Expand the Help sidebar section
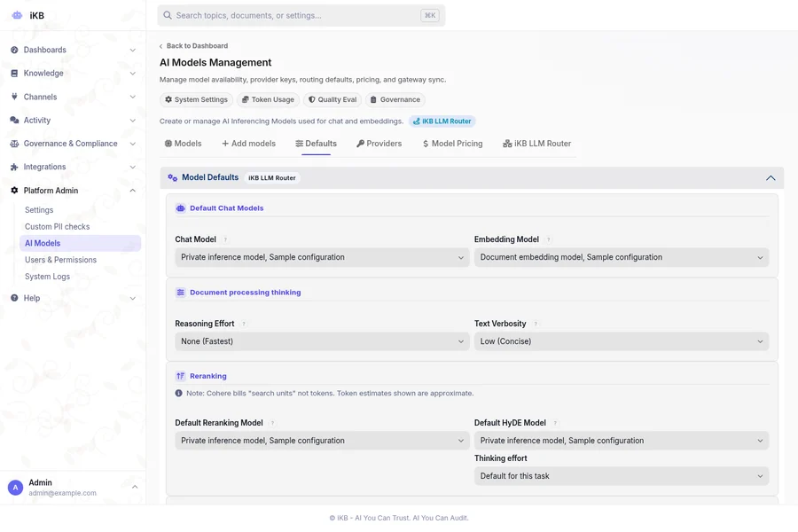 pos(132,298)
